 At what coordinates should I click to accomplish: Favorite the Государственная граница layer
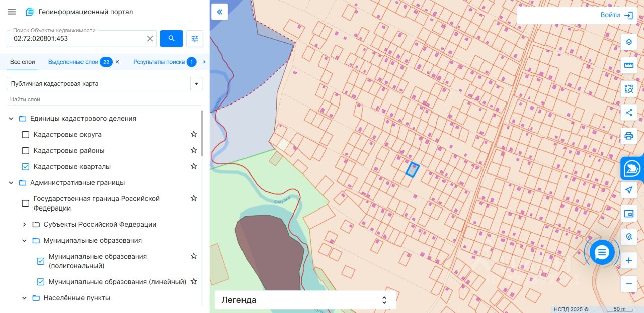point(193,198)
